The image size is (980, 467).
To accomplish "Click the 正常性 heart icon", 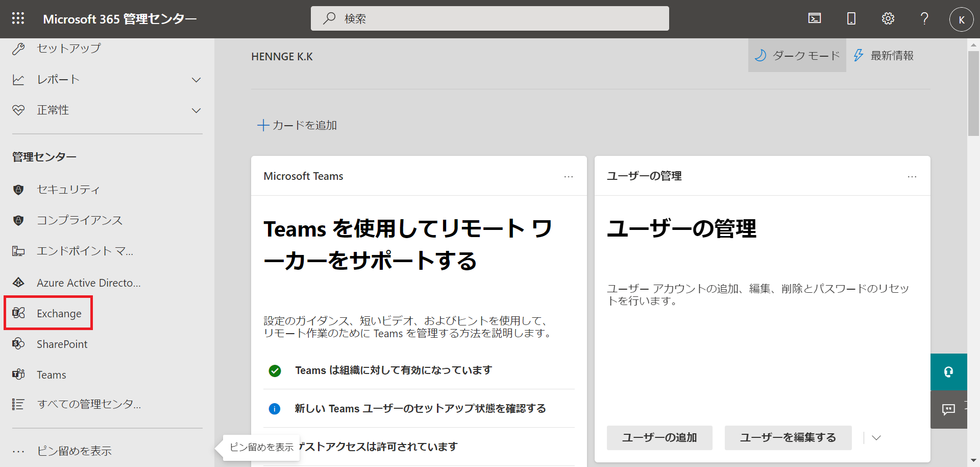I will (x=18, y=110).
